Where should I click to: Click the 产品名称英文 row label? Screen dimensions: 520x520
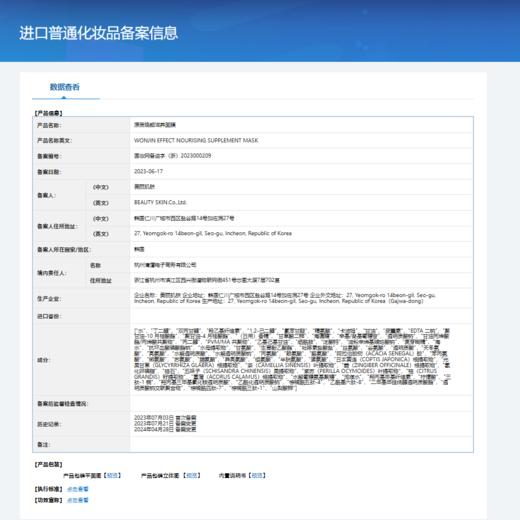(x=54, y=141)
